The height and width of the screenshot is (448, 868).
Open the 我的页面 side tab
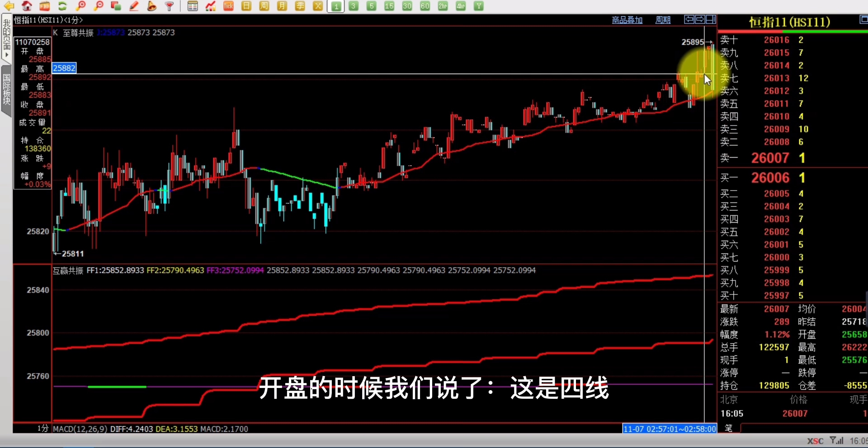point(6,38)
